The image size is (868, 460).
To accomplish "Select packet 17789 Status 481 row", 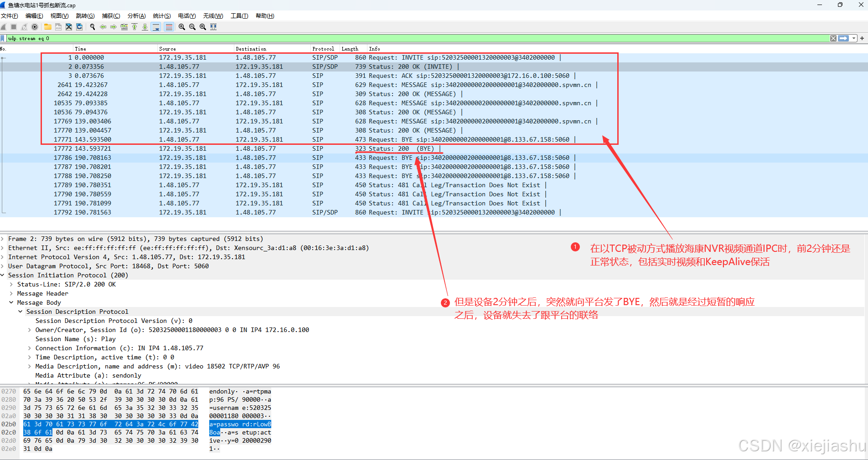I will tap(433, 185).
